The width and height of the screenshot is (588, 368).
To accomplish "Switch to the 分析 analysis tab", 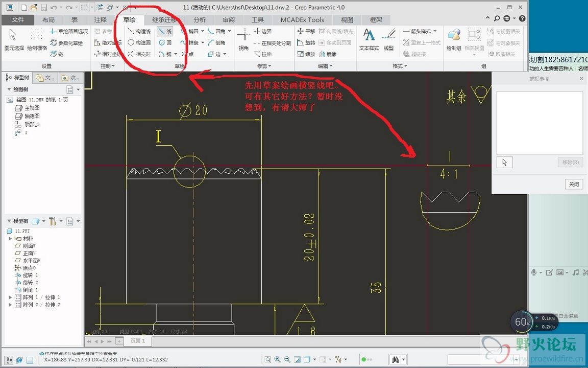I will tap(200, 20).
